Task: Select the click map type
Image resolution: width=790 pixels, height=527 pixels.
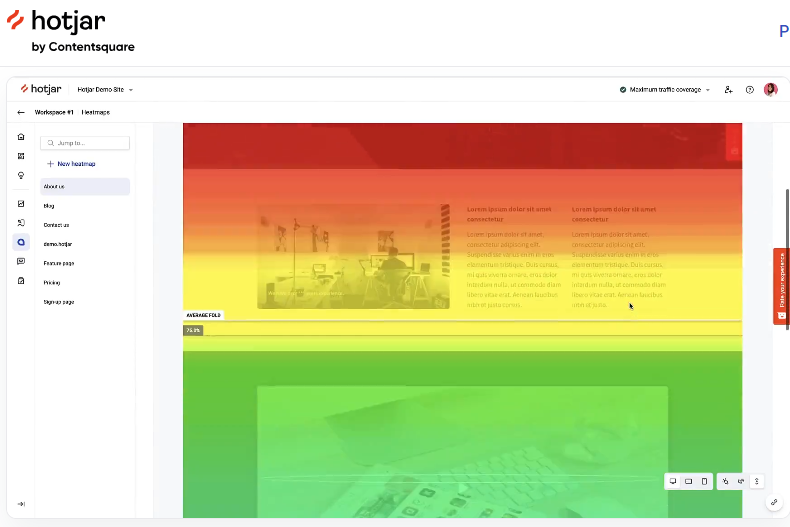Action: click(726, 481)
